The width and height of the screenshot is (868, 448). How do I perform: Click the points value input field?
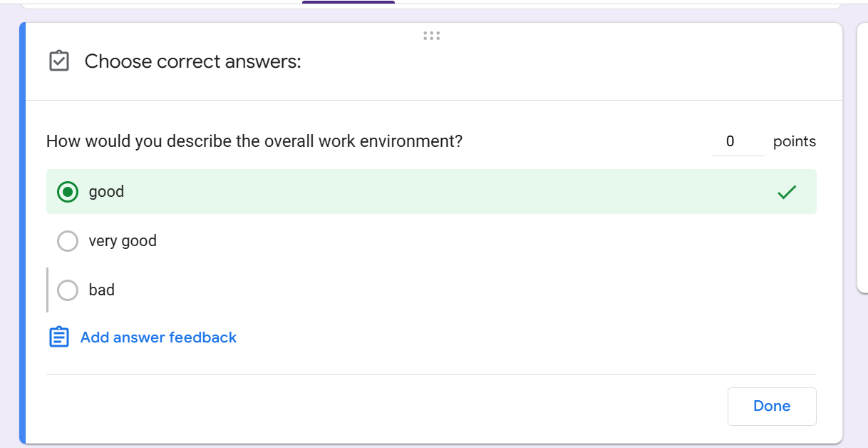pyautogui.click(x=738, y=141)
